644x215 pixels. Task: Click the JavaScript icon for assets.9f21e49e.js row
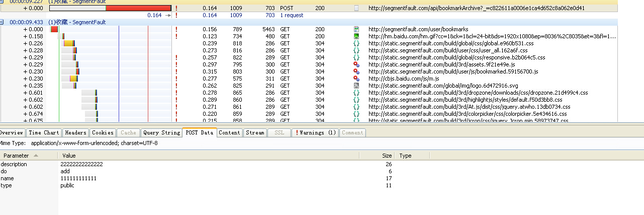tap(356, 64)
